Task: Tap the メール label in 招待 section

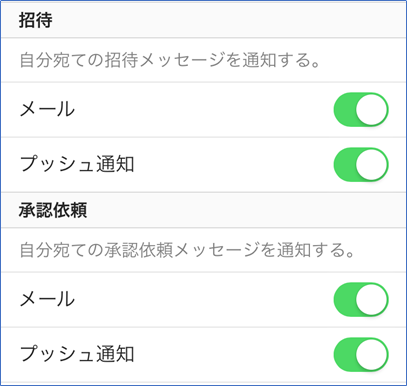Action: tap(47, 109)
